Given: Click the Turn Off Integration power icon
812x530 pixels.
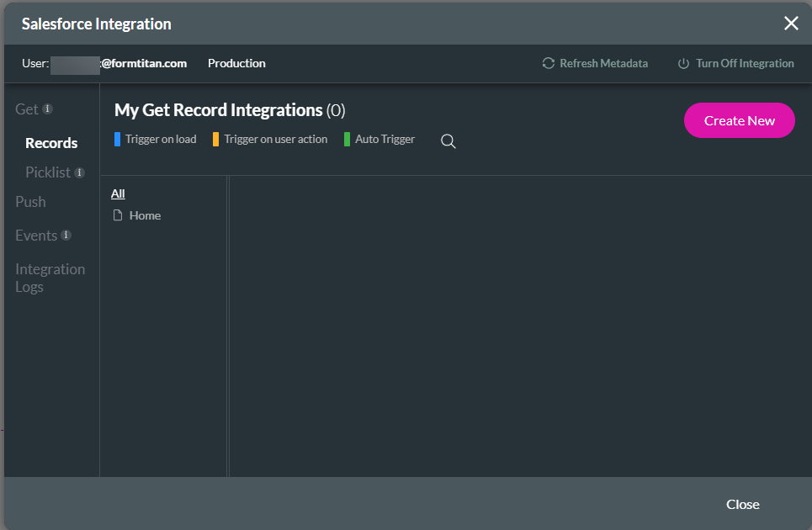Looking at the screenshot, I should tap(683, 64).
